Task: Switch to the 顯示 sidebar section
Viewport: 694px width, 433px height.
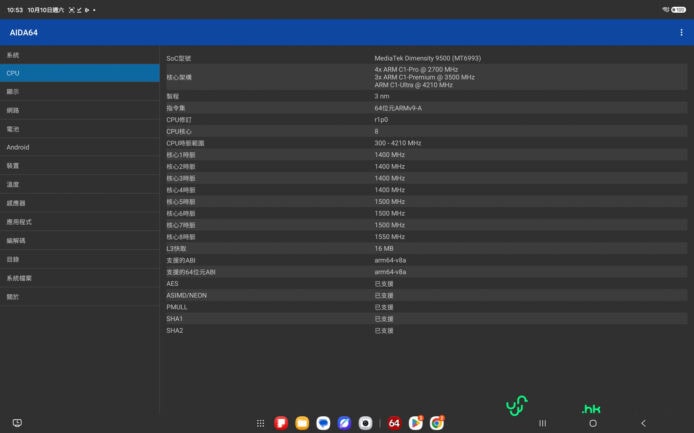Action: (x=80, y=92)
